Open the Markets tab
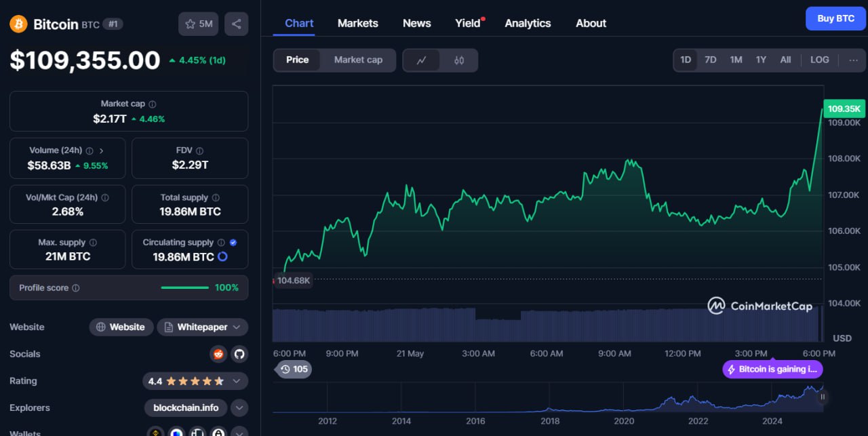868x436 pixels. click(357, 23)
